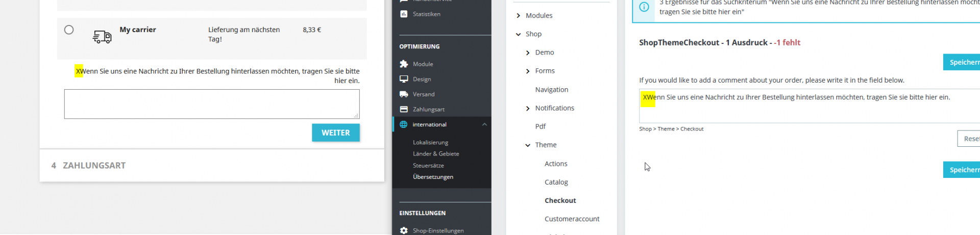980x235 pixels.
Task: Click the delivery truck carrier icon
Action: pos(102,37)
